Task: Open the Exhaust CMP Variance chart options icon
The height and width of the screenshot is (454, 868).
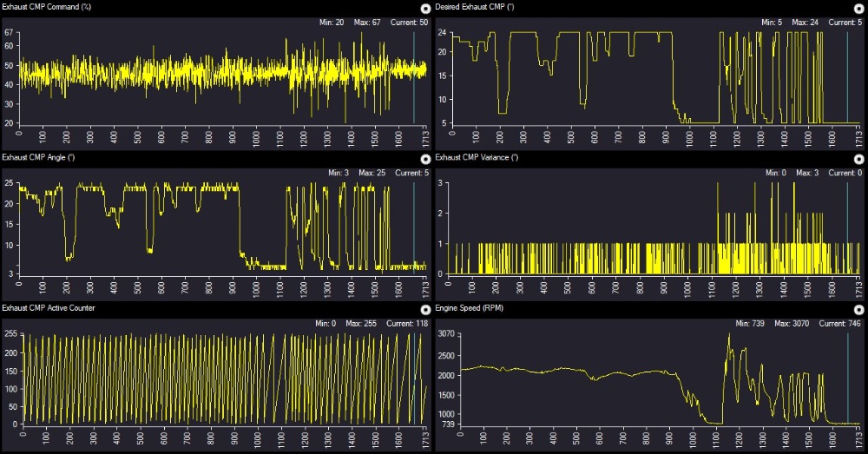Action: 858,159
